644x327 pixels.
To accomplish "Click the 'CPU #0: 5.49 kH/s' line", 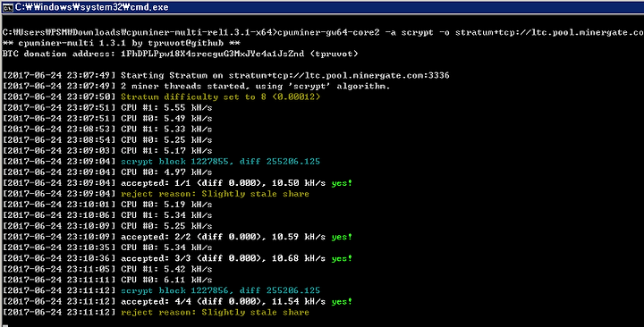I will point(107,118).
